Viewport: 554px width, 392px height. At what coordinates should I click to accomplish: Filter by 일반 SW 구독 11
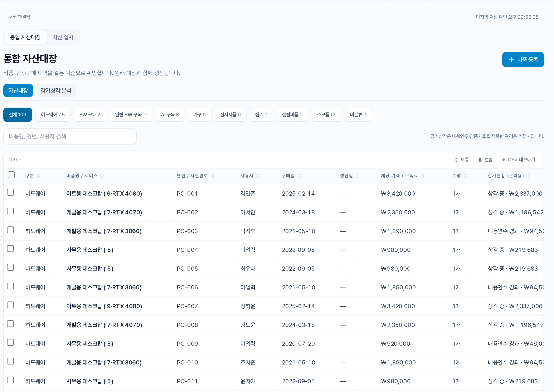131,115
